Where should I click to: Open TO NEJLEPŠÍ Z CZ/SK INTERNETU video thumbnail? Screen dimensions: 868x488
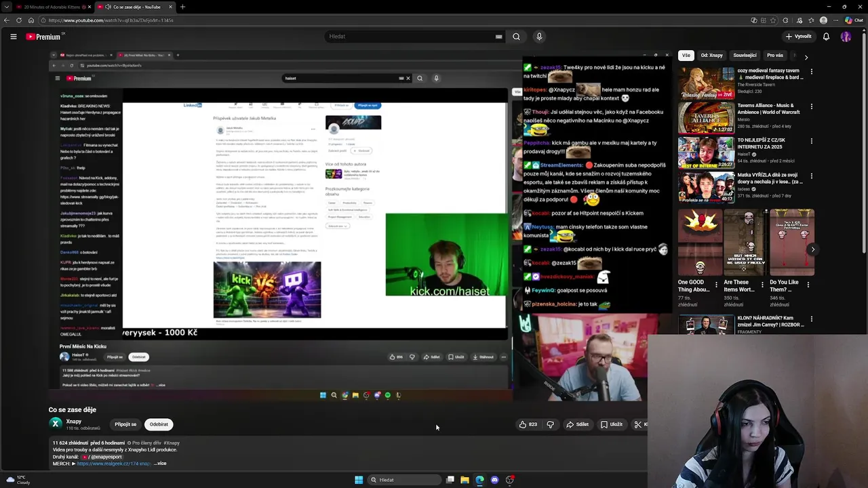tap(706, 153)
